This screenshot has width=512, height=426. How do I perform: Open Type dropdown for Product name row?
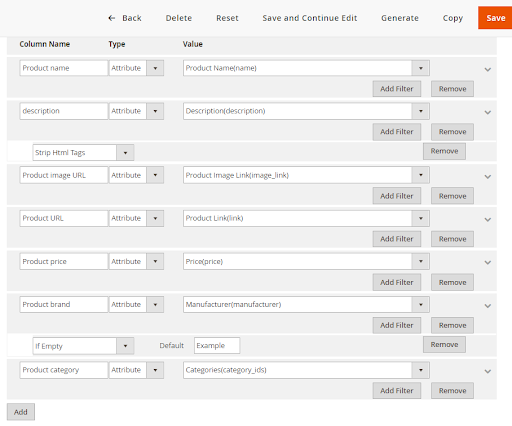tap(136, 68)
